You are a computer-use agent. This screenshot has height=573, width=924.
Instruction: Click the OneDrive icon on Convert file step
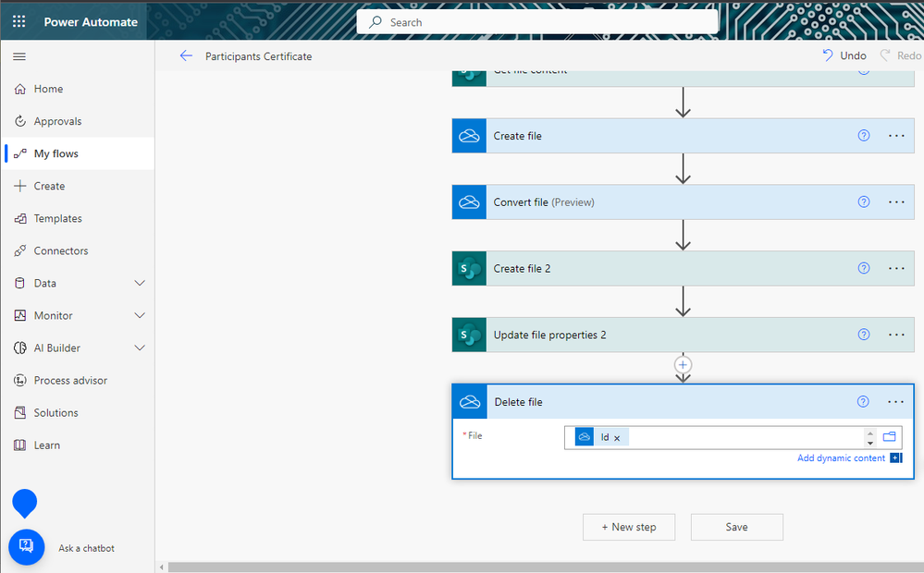(469, 202)
